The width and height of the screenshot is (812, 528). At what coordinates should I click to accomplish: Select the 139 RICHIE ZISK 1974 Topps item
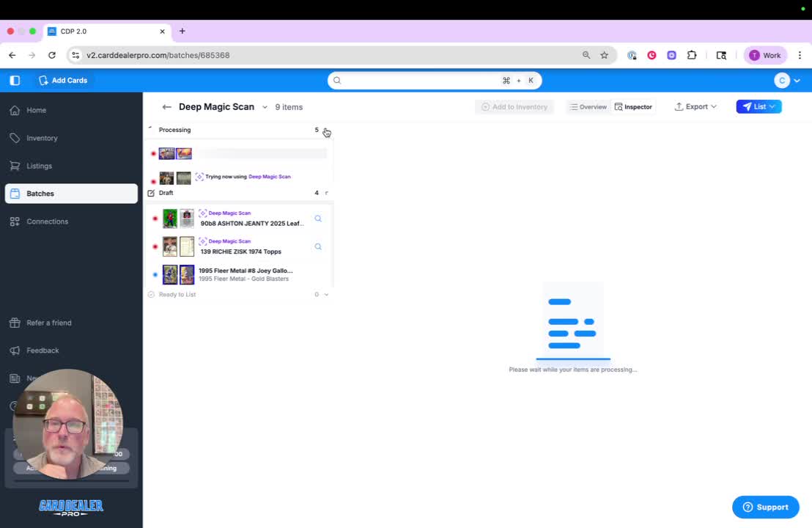pyautogui.click(x=241, y=252)
